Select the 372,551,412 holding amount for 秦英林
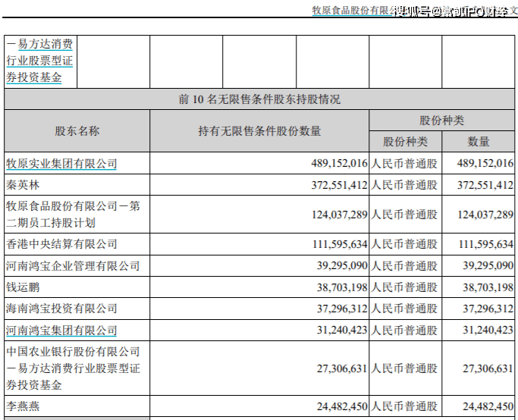The height and width of the screenshot is (420, 518). pos(339,185)
